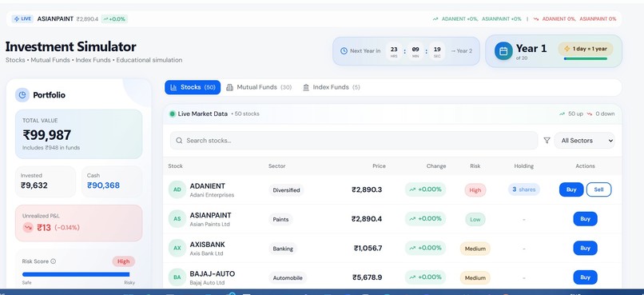
Task: Click the Risk Score info icon
Action: [x=54, y=261]
